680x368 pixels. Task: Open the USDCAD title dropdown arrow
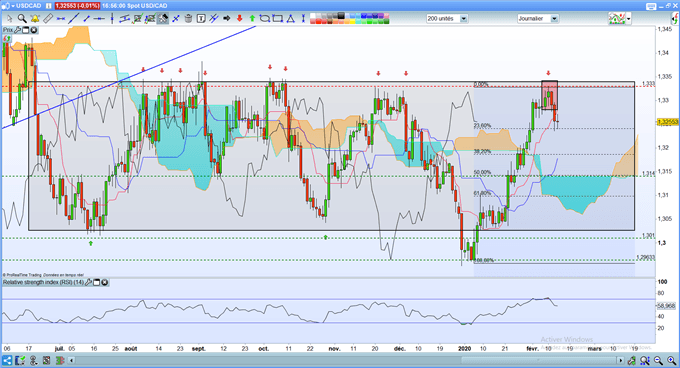[x=13, y=6]
